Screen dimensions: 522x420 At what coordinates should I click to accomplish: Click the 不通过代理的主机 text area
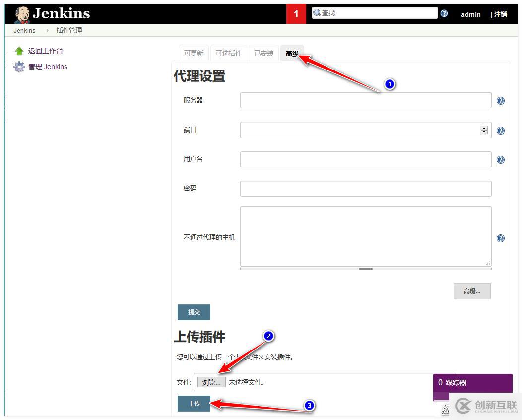[366, 236]
